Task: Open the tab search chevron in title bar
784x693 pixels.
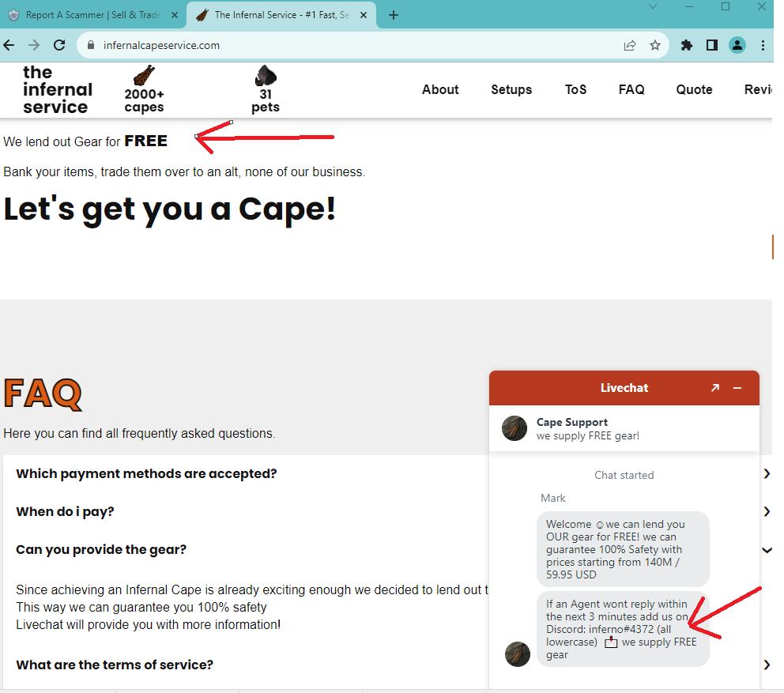Action: pos(653,6)
